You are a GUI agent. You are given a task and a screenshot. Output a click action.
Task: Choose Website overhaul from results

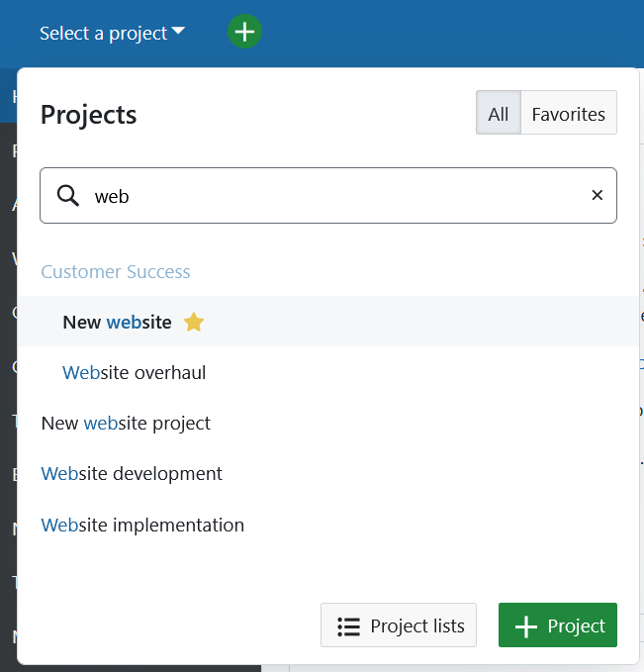pyautogui.click(x=134, y=373)
